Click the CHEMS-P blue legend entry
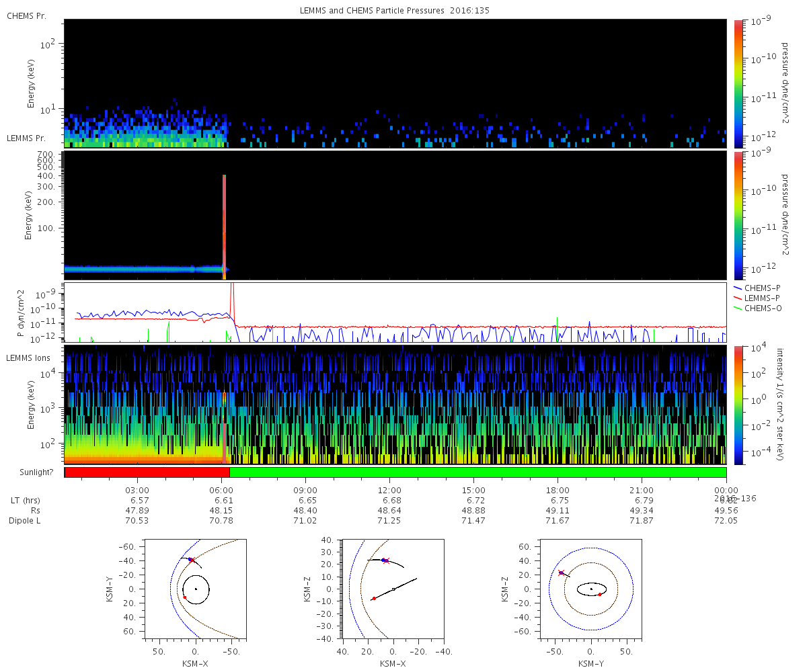 click(758, 288)
